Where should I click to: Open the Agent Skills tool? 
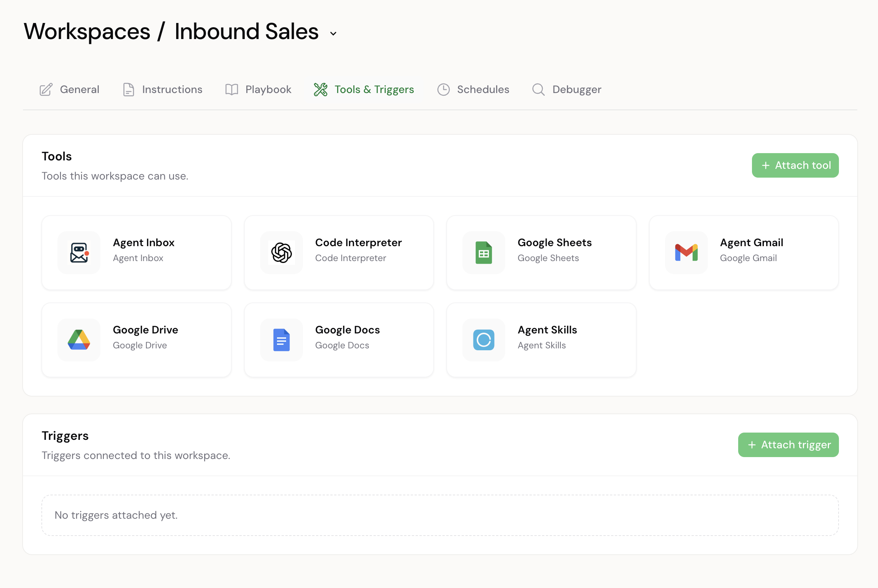(541, 340)
